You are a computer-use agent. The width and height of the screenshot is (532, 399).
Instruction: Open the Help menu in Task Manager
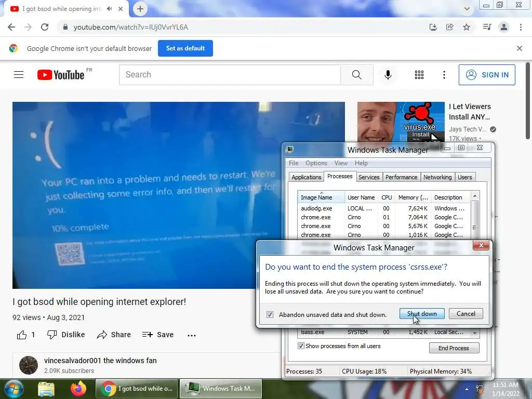click(361, 163)
